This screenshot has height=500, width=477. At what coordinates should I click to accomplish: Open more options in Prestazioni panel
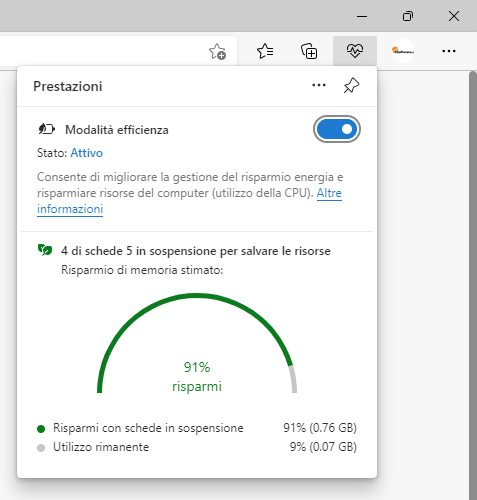pyautogui.click(x=319, y=85)
